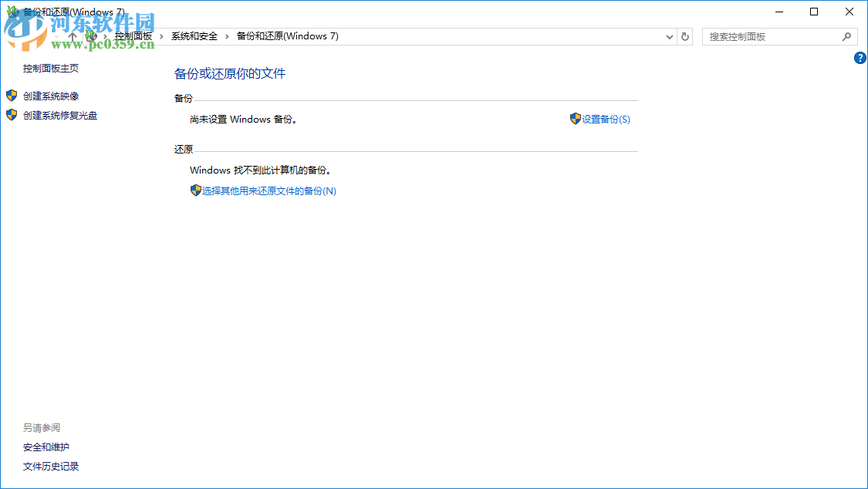The image size is (868, 489).
Task: Click the shield icon next to 设置备份
Action: 576,119
